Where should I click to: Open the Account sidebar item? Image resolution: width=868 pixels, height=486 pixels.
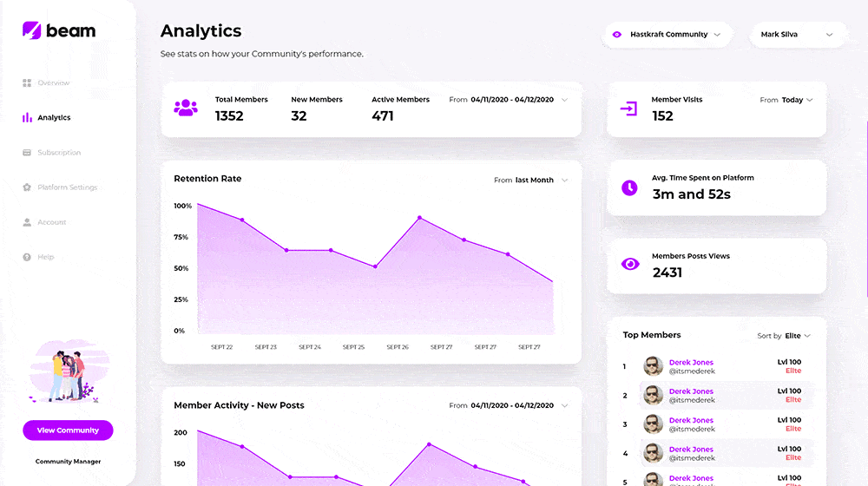(51, 222)
